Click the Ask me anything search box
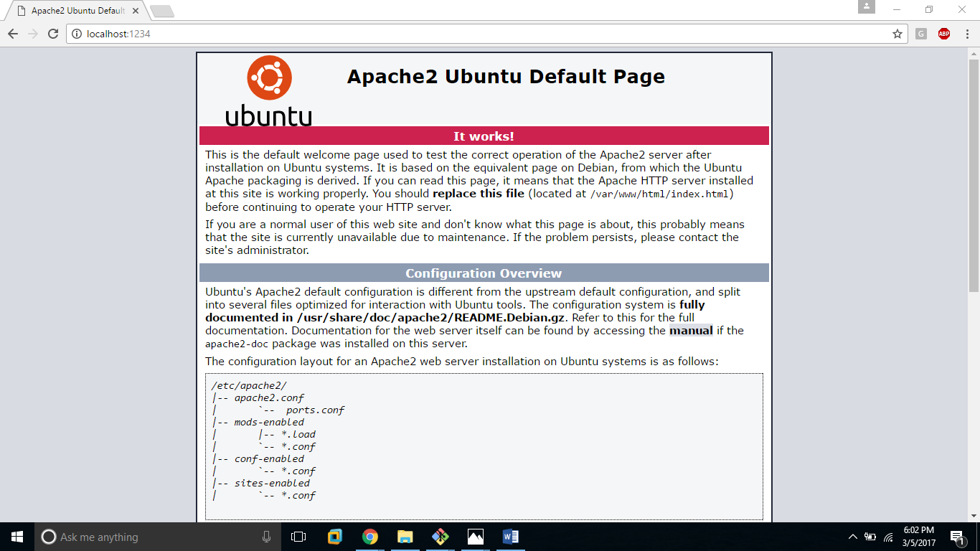Viewport: 980px width, 551px height. [x=158, y=537]
